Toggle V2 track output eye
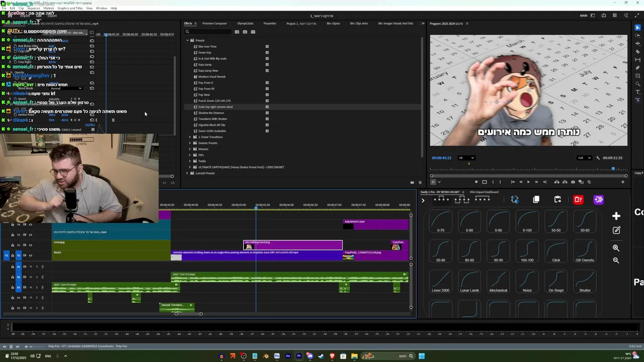This screenshot has width=644, height=362. point(30,245)
